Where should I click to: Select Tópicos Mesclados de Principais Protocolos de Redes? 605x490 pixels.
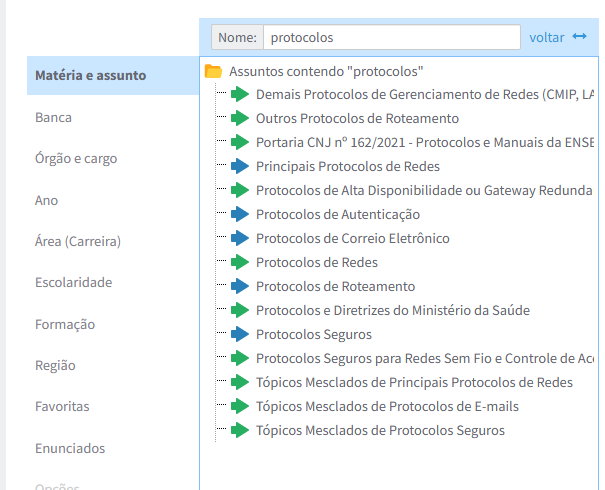[x=414, y=382]
